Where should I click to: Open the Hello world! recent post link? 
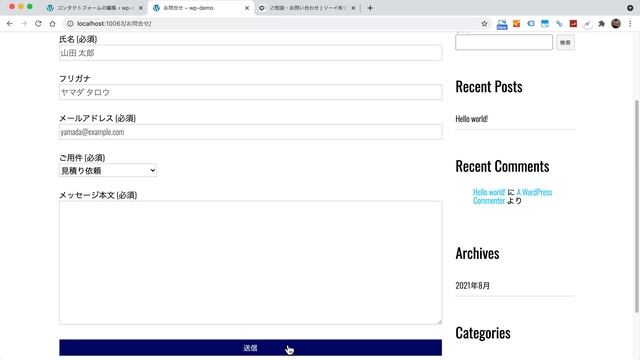click(471, 119)
